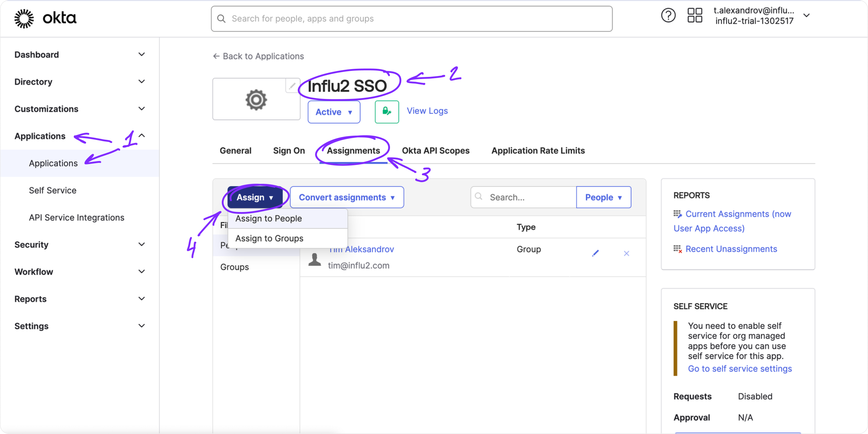This screenshot has width=868, height=434.
Task: Click the t.alexandrov account name
Action: coord(753,11)
